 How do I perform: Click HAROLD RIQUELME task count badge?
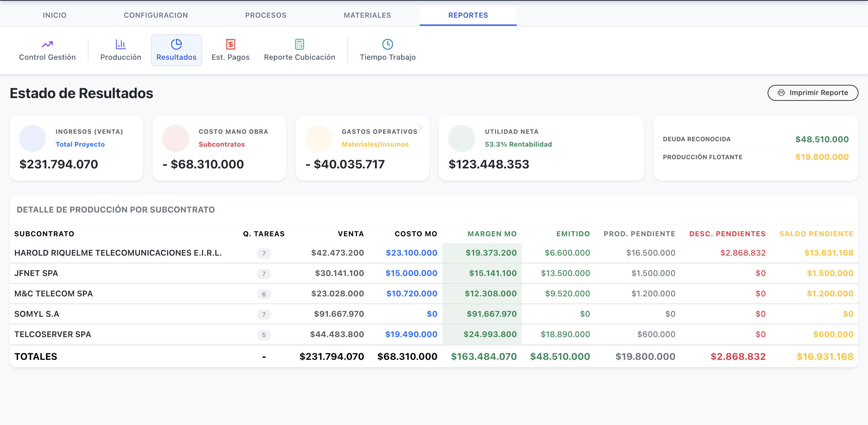click(x=264, y=253)
